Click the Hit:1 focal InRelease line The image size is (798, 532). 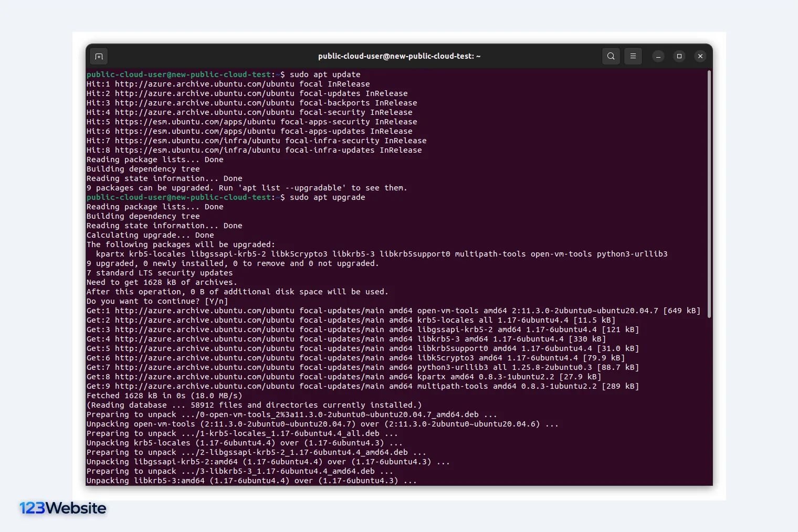pyautogui.click(x=228, y=84)
